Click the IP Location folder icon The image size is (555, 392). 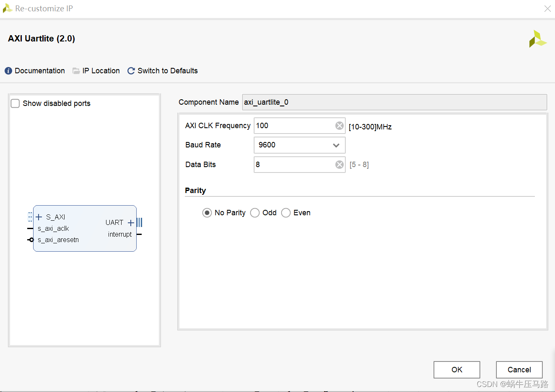(x=76, y=71)
